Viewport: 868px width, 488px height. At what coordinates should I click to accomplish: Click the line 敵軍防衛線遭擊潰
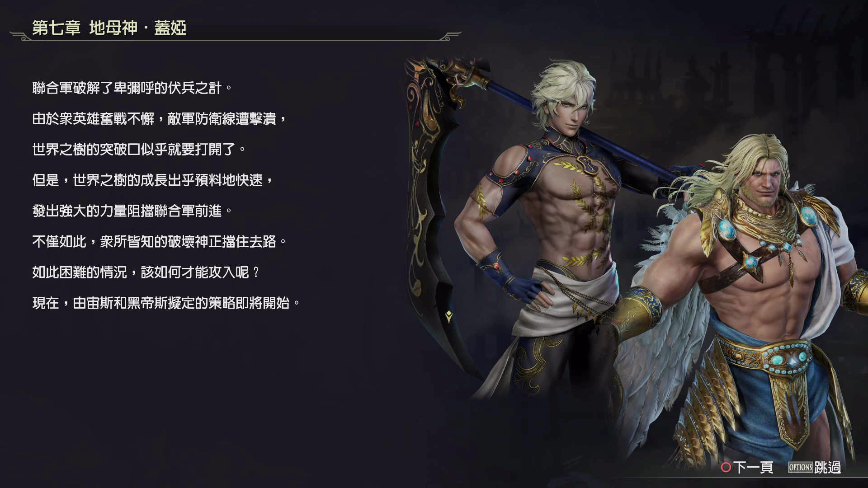pos(159,119)
